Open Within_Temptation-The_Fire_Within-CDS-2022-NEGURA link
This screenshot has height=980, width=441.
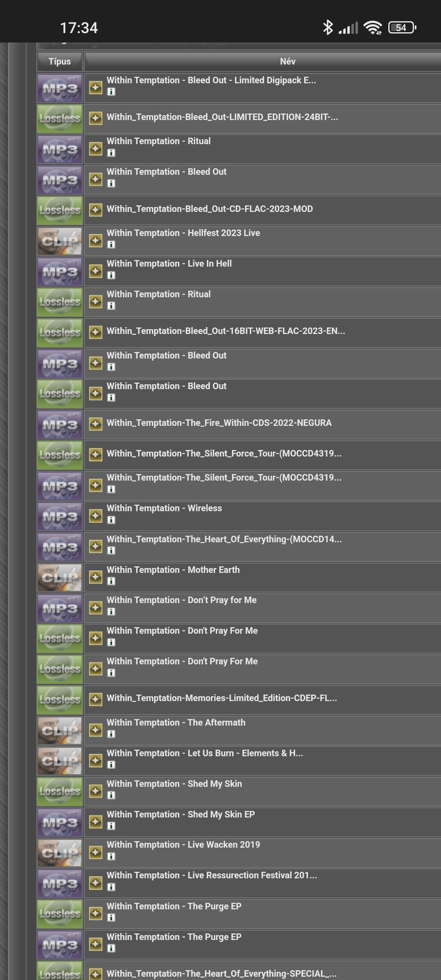tap(219, 423)
